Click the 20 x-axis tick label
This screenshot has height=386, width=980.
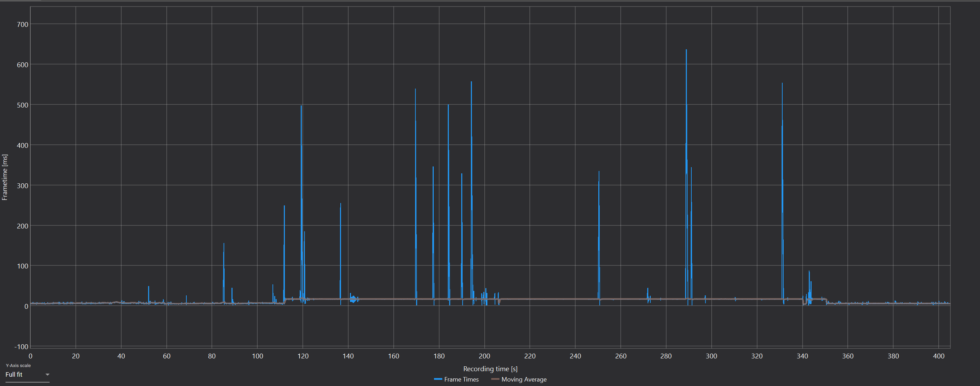pyautogui.click(x=76, y=356)
